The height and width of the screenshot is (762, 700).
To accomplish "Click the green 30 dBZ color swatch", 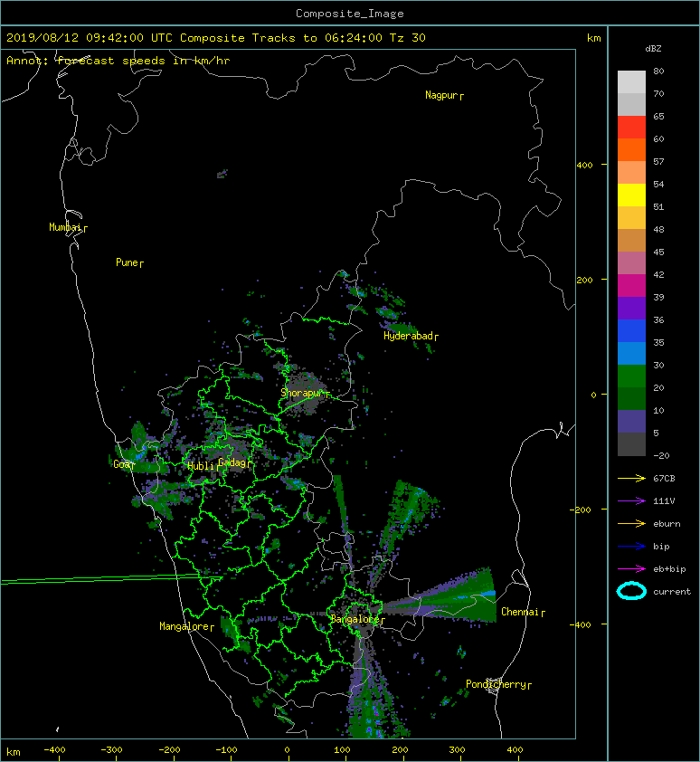I will point(631,376).
